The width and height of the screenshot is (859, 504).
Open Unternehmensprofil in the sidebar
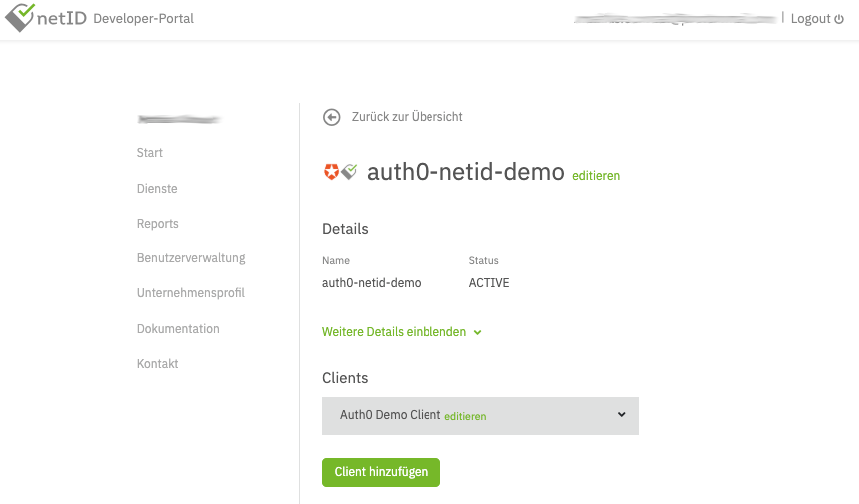coord(191,293)
